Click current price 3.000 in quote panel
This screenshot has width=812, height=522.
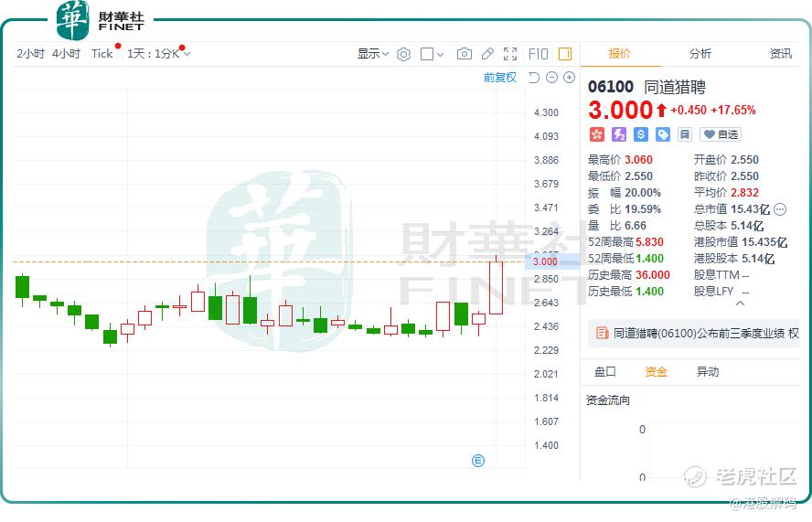[x=620, y=110]
